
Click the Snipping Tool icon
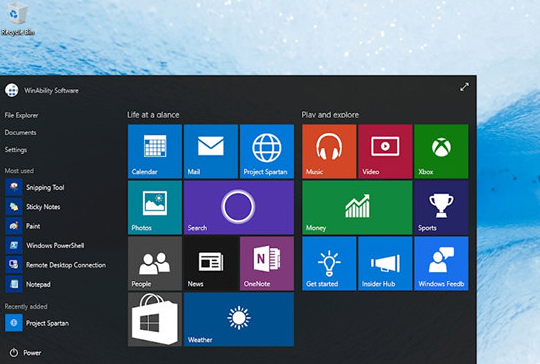point(14,187)
